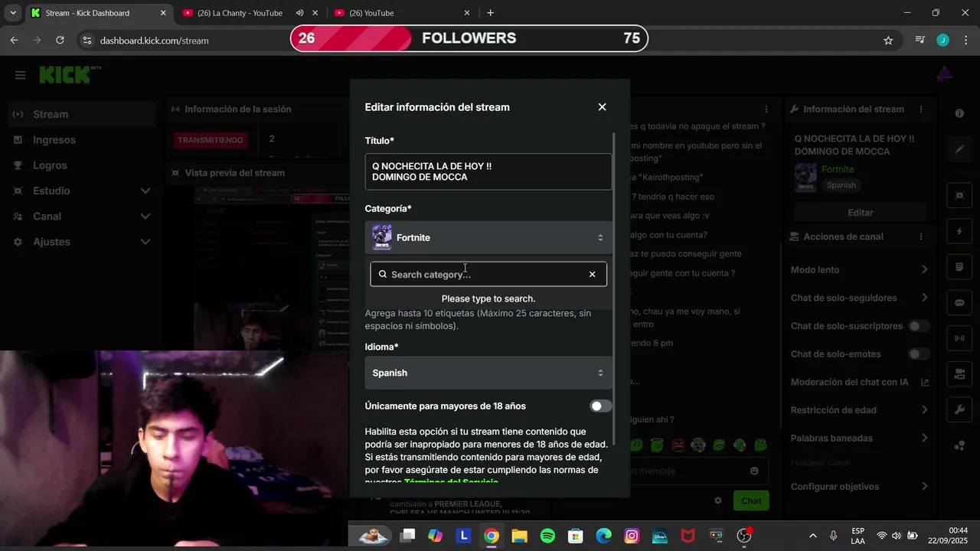Switch to Stream - Kick Dashboard tab
Screen dimensions: 980x551
click(x=99, y=13)
